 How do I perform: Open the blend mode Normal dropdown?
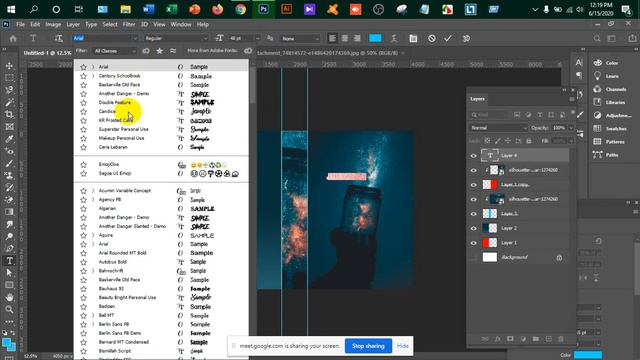(498, 128)
